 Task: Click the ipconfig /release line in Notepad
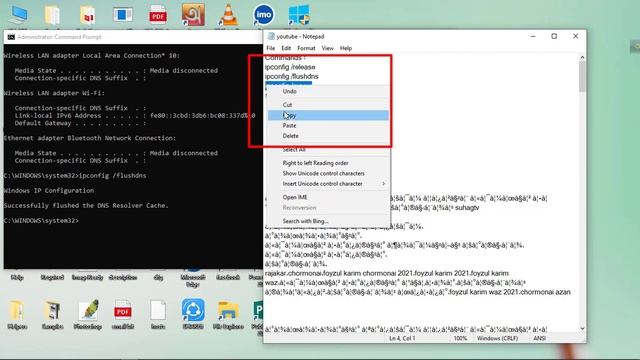point(290,67)
